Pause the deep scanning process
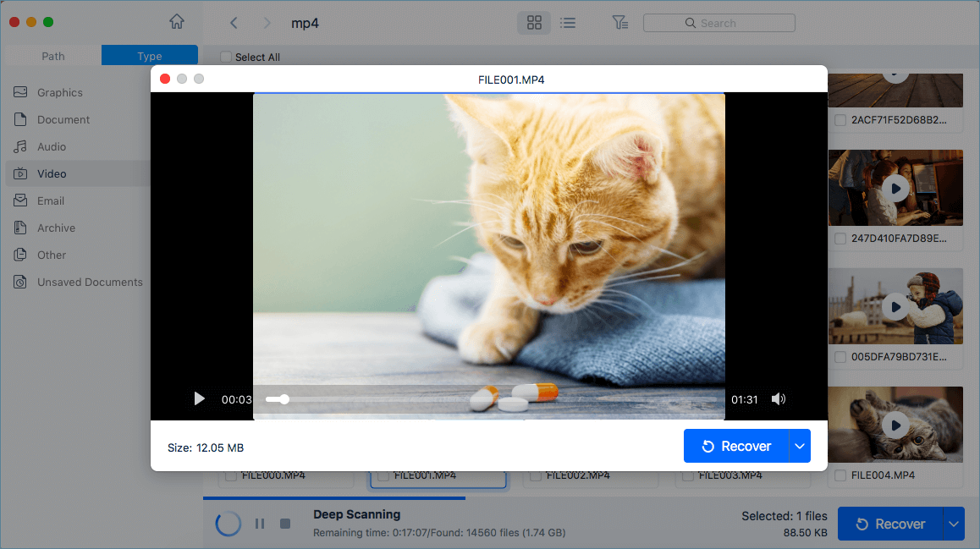This screenshot has width=980, height=549. [260, 523]
